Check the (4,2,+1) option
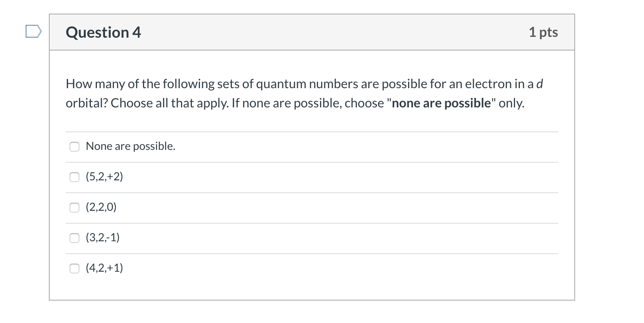Viewport: 644px width, 323px height. [74, 268]
